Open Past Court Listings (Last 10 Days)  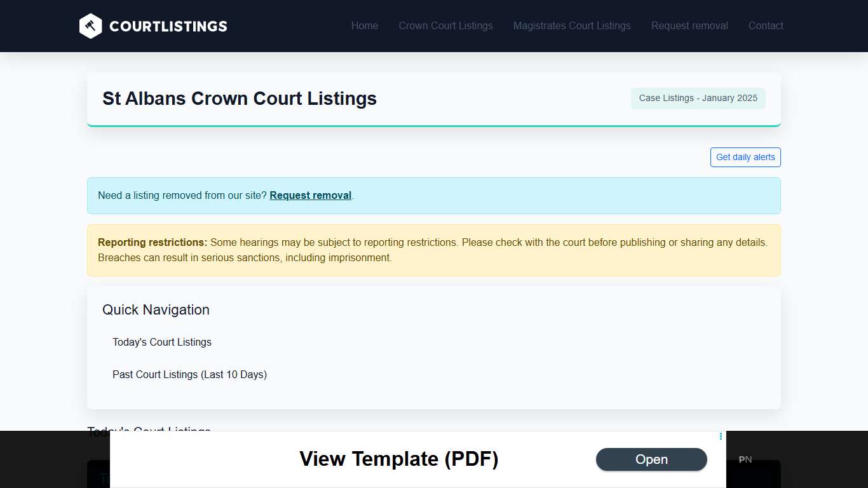(189, 374)
